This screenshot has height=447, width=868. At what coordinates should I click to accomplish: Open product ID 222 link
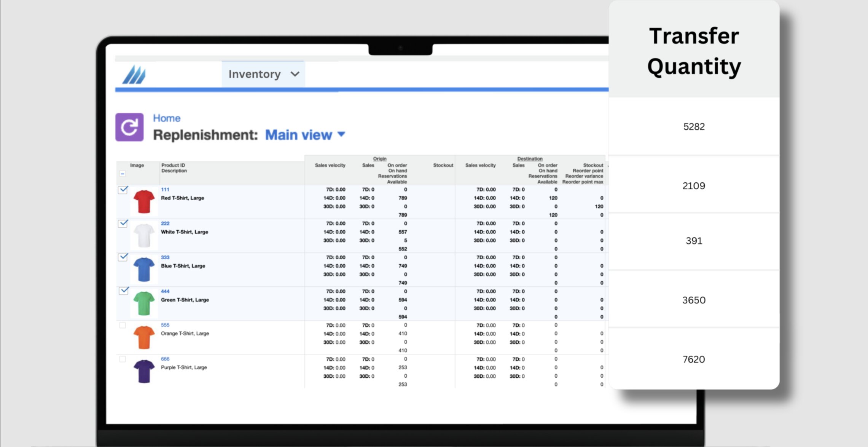[165, 223]
